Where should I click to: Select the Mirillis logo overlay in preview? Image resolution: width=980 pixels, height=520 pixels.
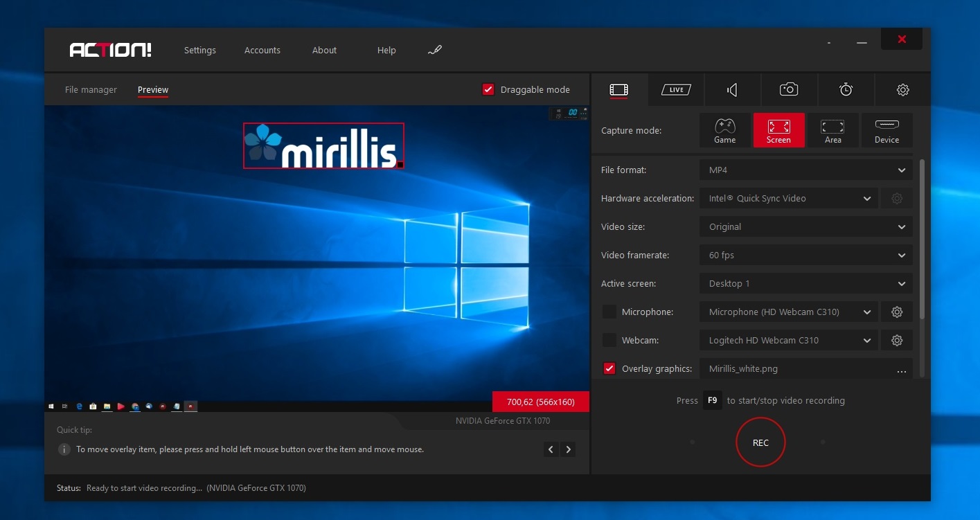tap(323, 145)
